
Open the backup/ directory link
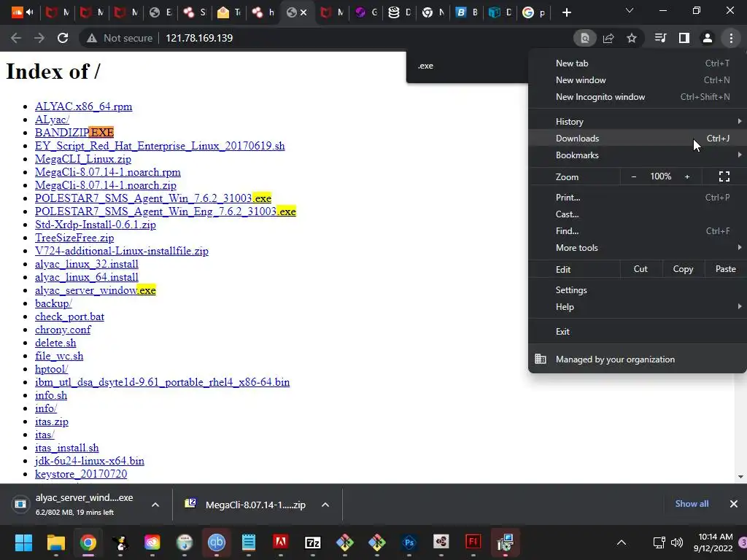click(53, 303)
